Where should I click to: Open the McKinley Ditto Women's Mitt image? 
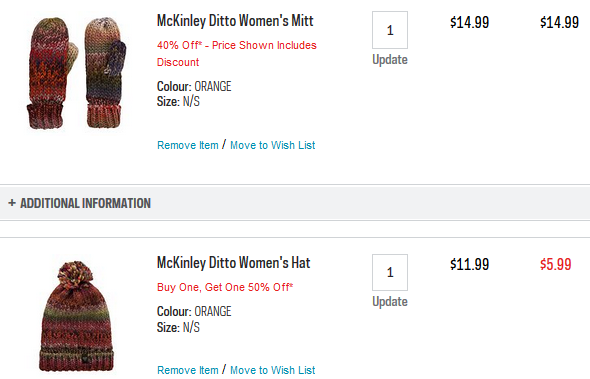(x=76, y=73)
